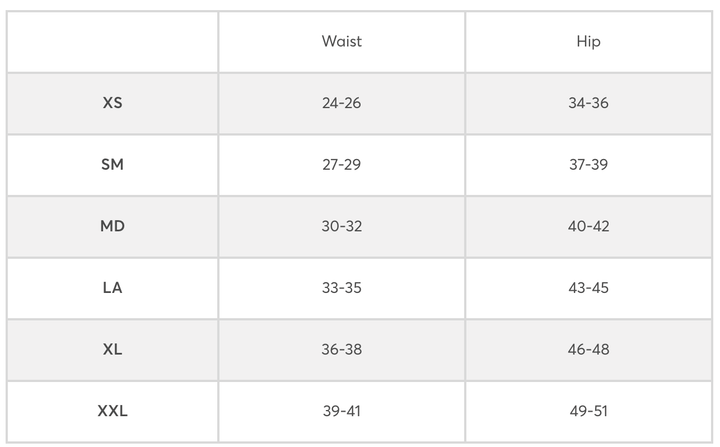Screen dimensions: 720x447
Task: Choose the 43-45 hip cell
Action: pos(588,288)
